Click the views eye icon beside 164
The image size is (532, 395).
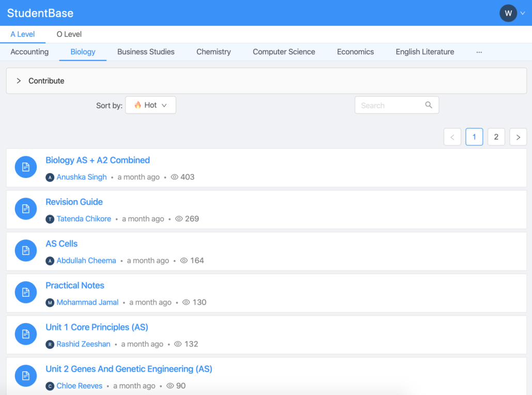(x=184, y=261)
